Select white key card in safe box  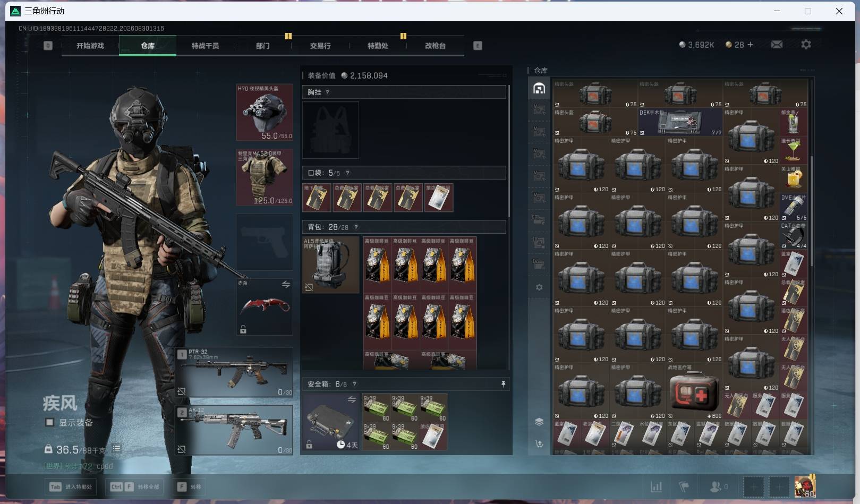[x=433, y=437]
